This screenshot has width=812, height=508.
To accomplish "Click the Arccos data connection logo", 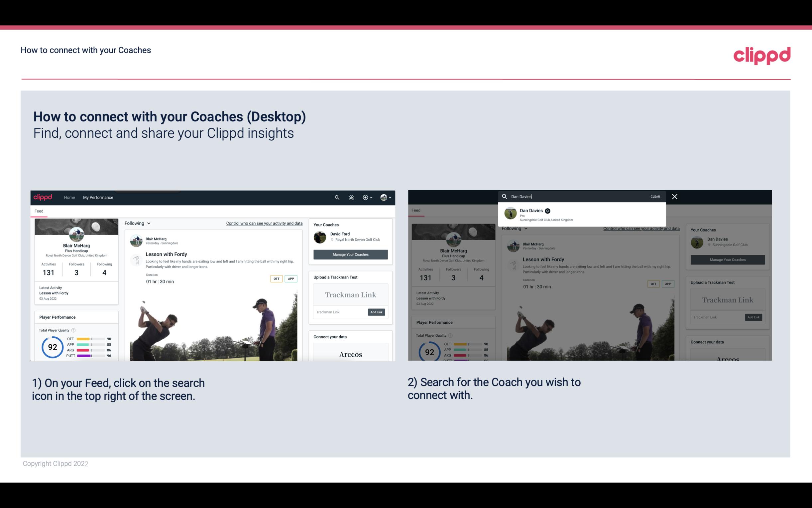I will pyautogui.click(x=350, y=354).
